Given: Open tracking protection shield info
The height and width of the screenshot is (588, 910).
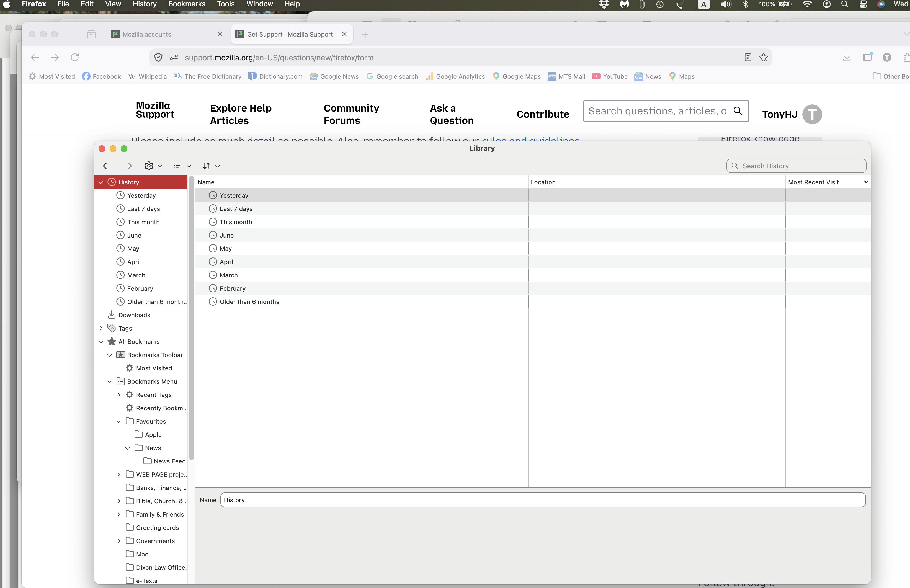Looking at the screenshot, I should 158,57.
